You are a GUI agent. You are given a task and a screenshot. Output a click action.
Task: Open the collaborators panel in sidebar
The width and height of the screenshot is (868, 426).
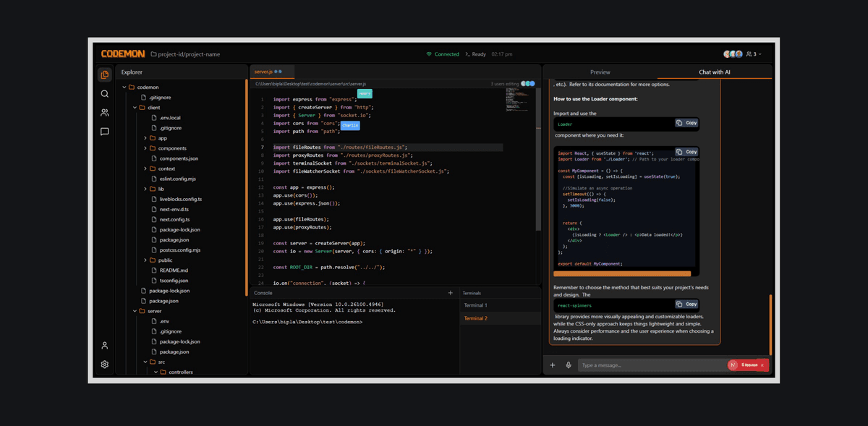105,113
